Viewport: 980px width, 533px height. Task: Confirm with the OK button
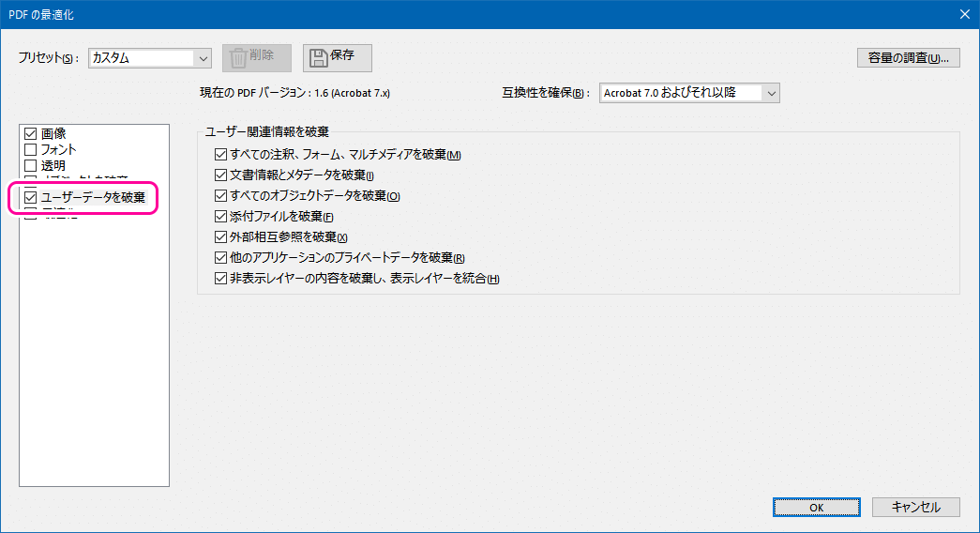point(816,508)
